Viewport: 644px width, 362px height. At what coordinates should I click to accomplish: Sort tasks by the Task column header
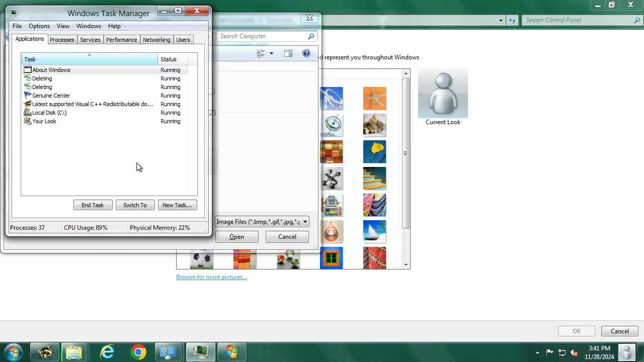[x=89, y=59]
